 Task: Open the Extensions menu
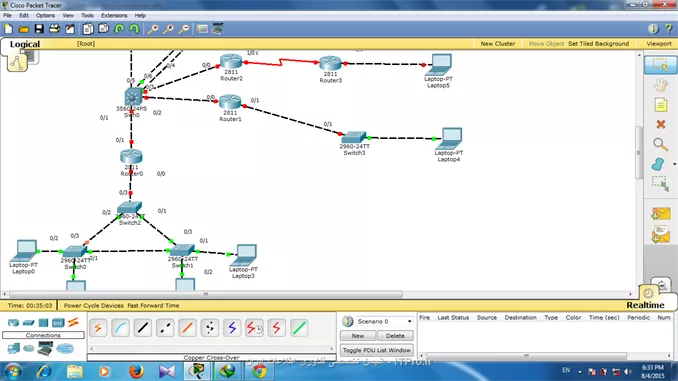point(114,15)
